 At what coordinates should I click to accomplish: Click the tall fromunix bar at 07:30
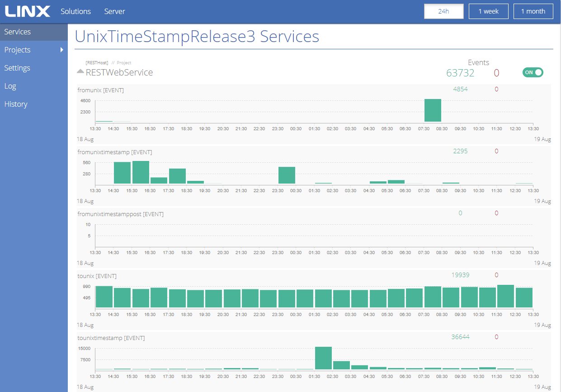433,110
